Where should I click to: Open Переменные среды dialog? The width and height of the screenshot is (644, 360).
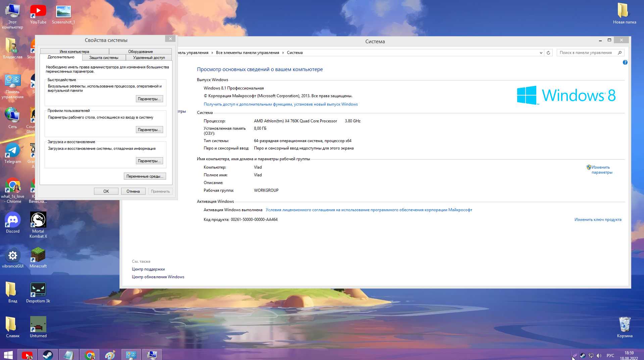coord(145,176)
